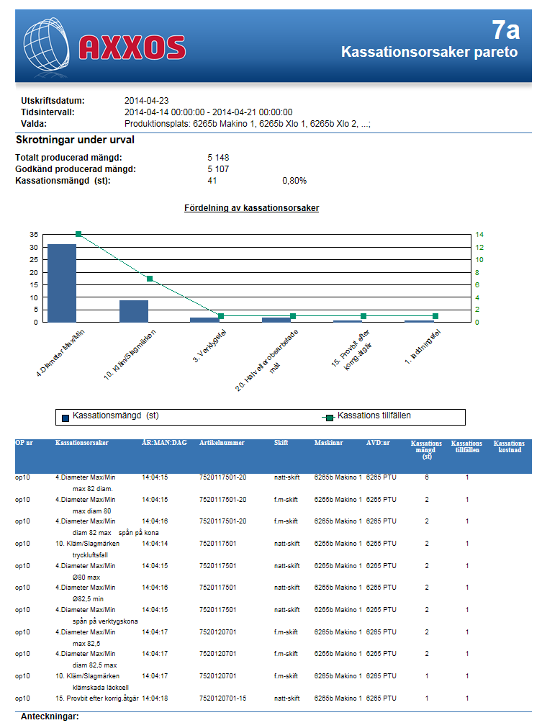Select the comment 'tryckluftsfall'
The image size is (560, 728).
click(90, 555)
